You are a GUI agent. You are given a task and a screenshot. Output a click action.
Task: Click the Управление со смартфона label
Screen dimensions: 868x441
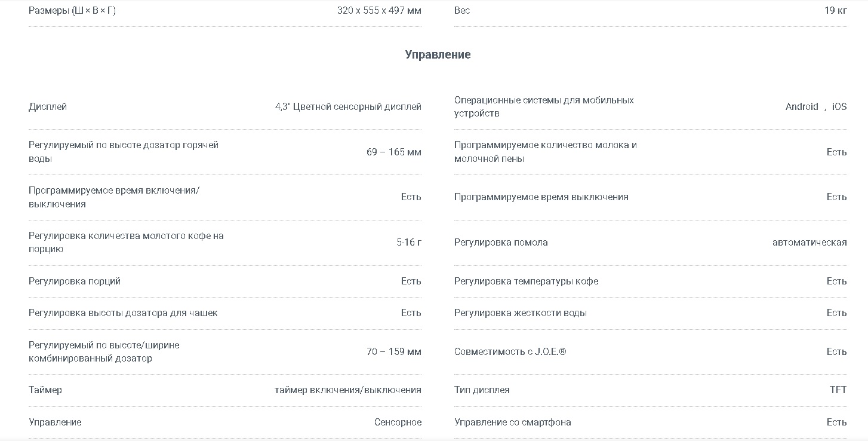[513, 422]
